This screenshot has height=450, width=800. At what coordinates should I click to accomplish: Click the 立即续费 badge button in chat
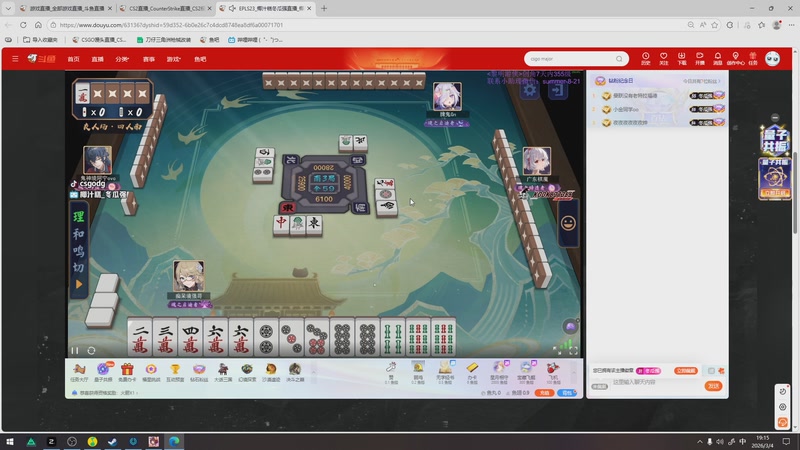click(x=685, y=370)
